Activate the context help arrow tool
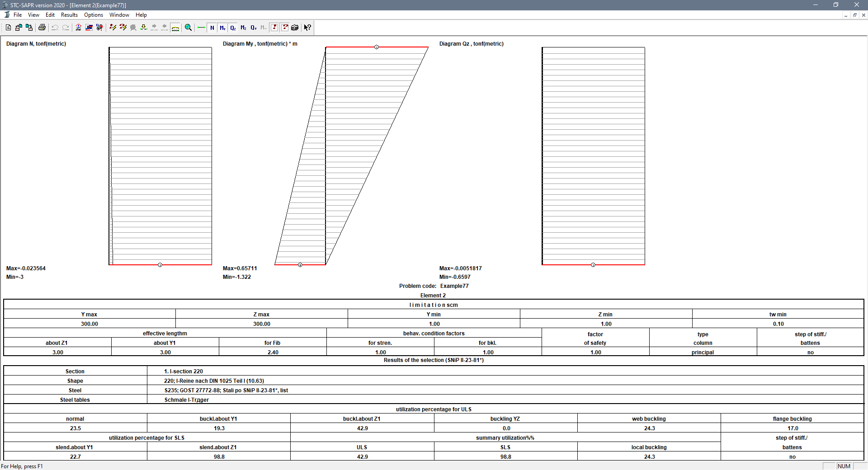The width and height of the screenshot is (868, 470). point(307,28)
